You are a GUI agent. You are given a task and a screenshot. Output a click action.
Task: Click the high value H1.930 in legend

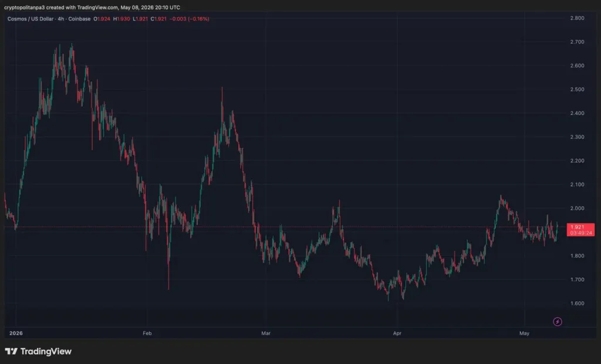pyautogui.click(x=121, y=19)
